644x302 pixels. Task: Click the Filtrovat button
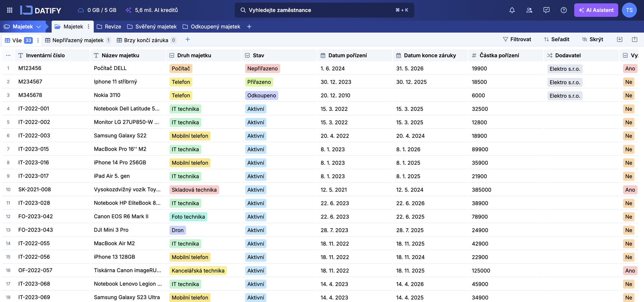(517, 39)
